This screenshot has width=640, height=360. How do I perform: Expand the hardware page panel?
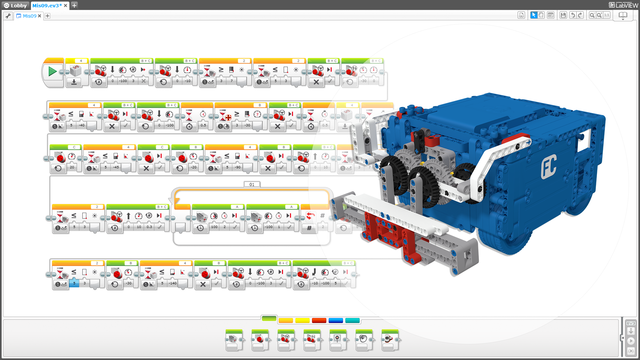623,338
